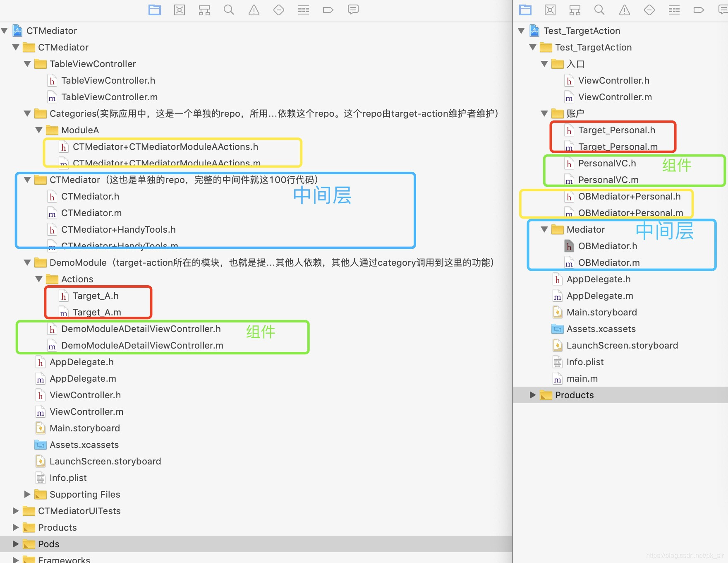Open Find navigator in left window

(229, 10)
